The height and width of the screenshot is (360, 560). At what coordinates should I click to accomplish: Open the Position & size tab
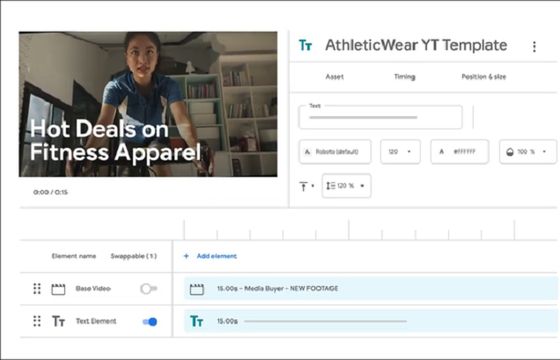484,76
